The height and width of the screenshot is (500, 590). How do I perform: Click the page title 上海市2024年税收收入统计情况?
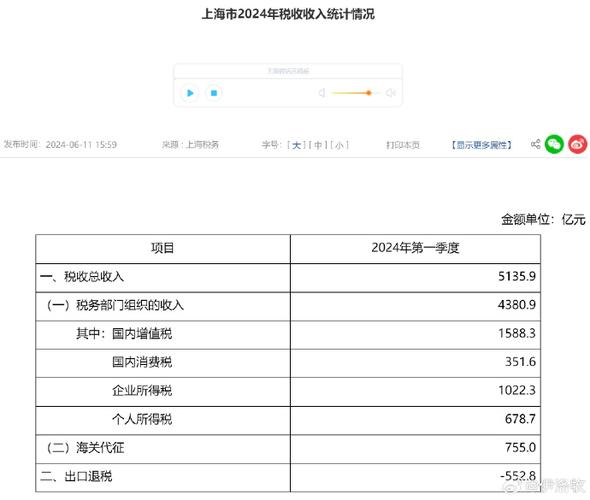click(x=288, y=14)
